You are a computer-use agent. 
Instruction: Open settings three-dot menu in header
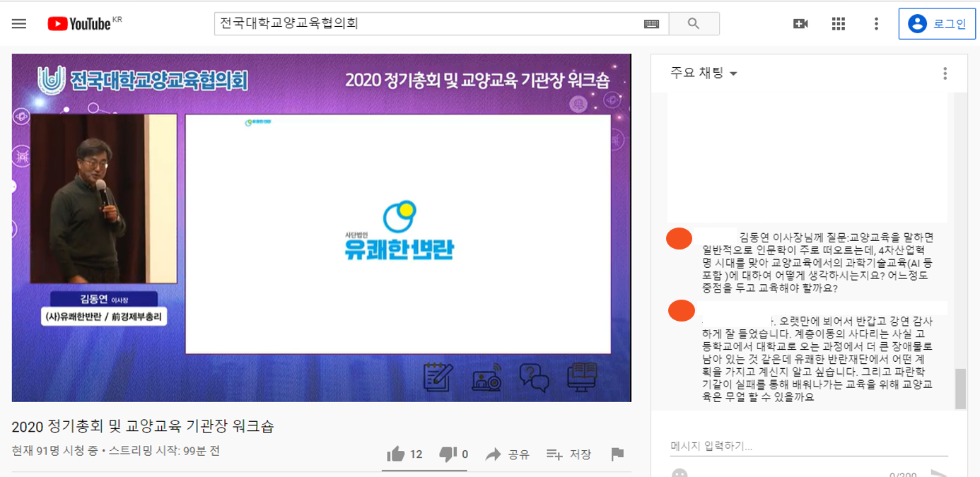pyautogui.click(x=876, y=23)
